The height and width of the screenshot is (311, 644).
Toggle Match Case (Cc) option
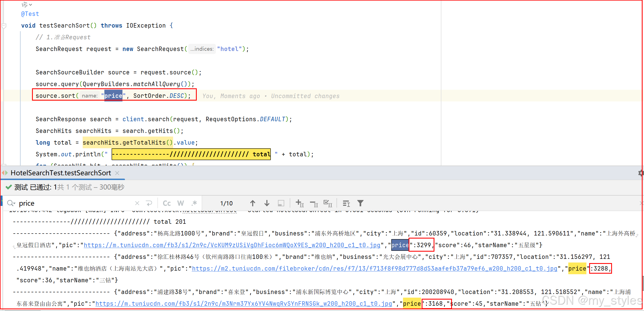point(167,203)
